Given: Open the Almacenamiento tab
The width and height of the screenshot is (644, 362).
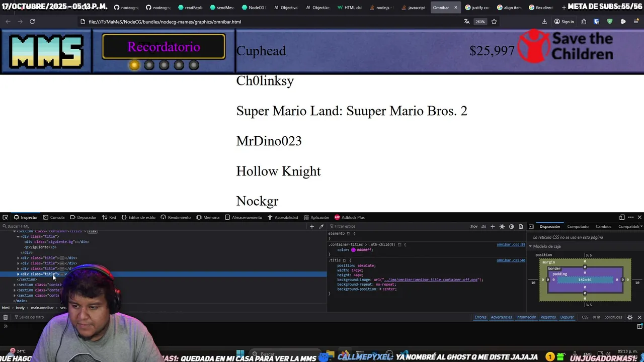Looking at the screenshot, I should [244, 217].
